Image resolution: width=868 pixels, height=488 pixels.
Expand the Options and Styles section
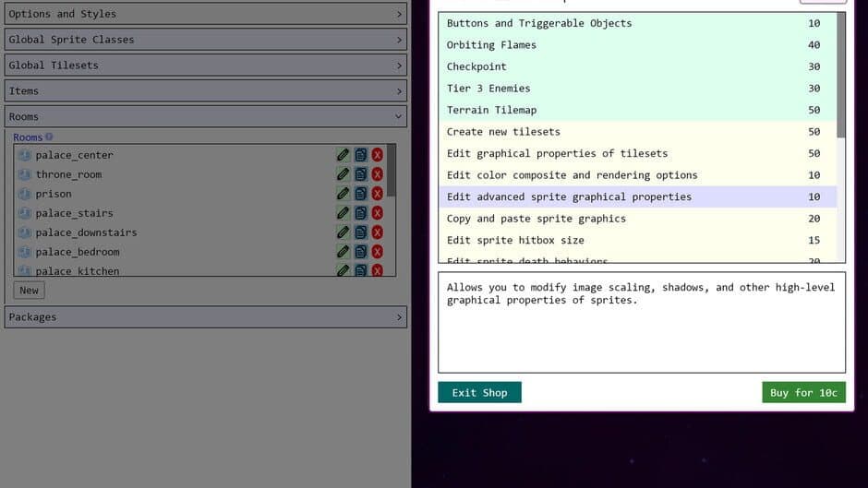click(205, 14)
